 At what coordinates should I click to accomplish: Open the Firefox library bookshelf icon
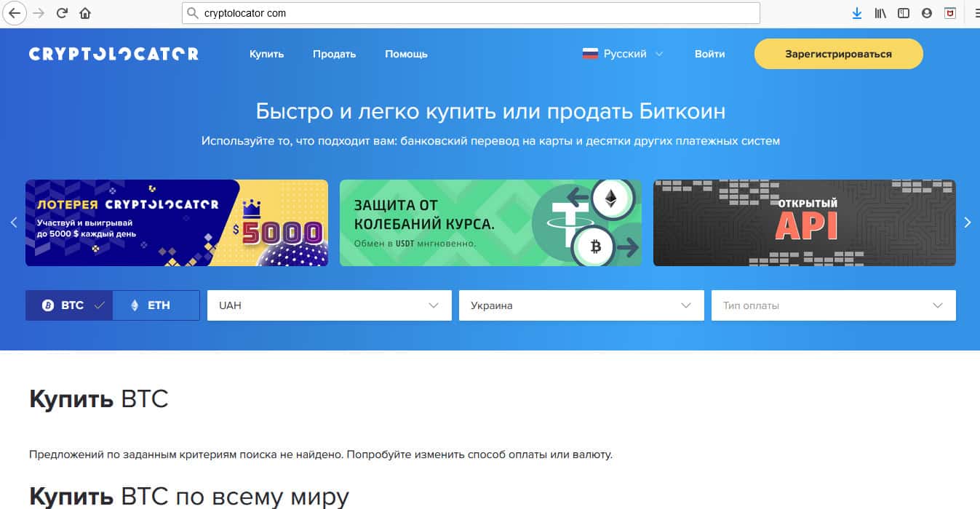(x=880, y=13)
